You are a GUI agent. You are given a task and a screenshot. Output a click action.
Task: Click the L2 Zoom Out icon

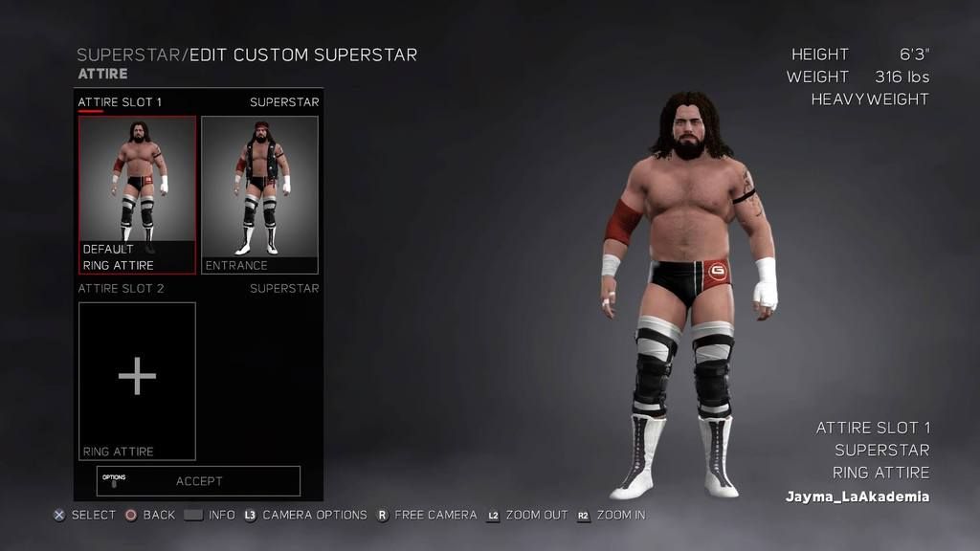tap(493, 516)
